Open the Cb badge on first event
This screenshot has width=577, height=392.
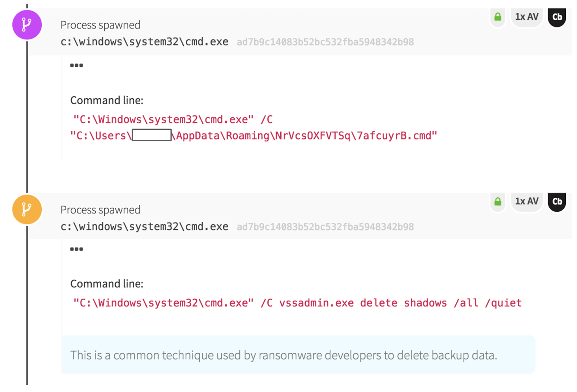(557, 17)
